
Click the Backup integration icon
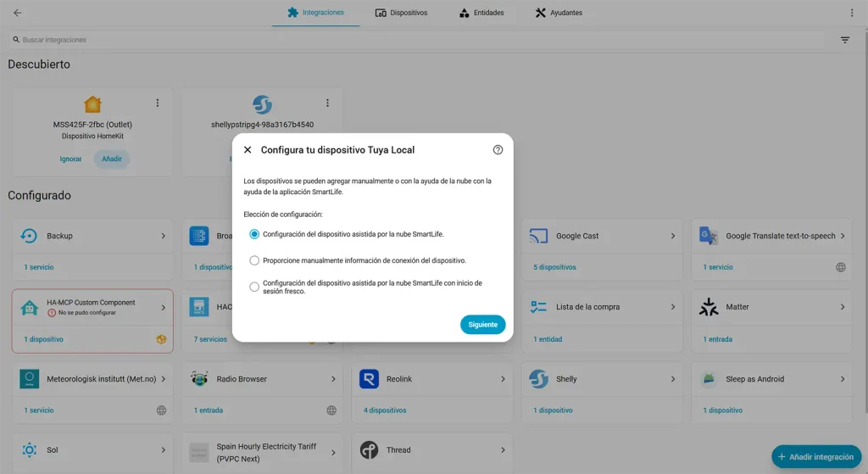click(29, 236)
